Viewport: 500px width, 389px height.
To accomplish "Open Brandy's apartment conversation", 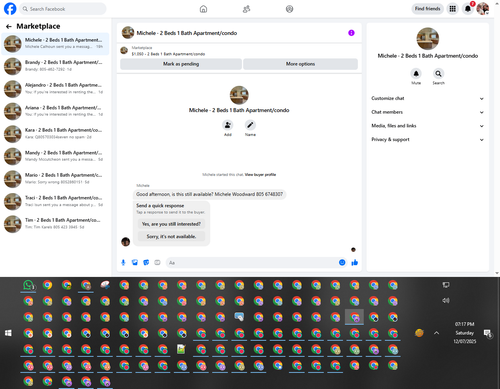I will (x=55, y=66).
